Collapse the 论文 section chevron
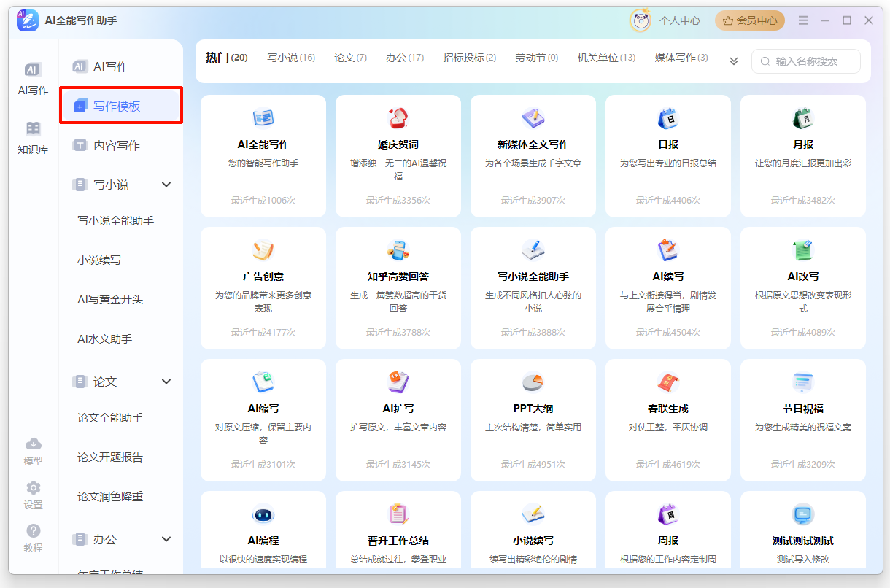Image resolution: width=890 pixels, height=588 pixels. (x=166, y=382)
